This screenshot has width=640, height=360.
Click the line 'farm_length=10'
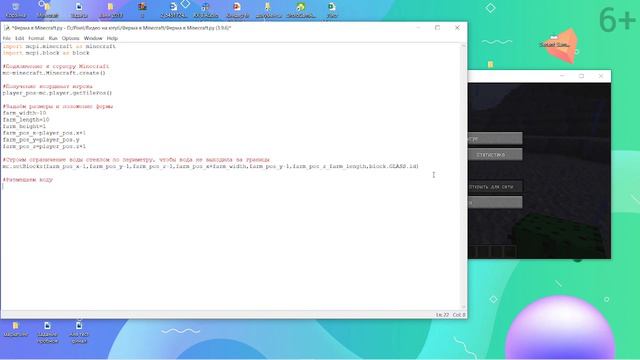[x=26, y=120]
